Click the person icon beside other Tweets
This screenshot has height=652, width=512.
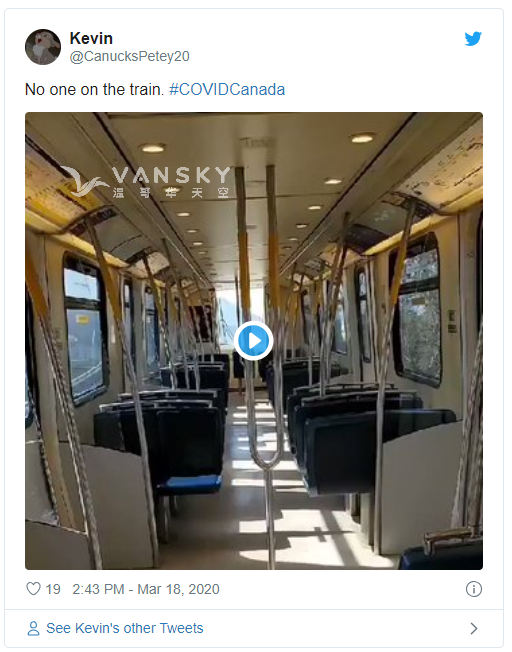tap(33, 628)
